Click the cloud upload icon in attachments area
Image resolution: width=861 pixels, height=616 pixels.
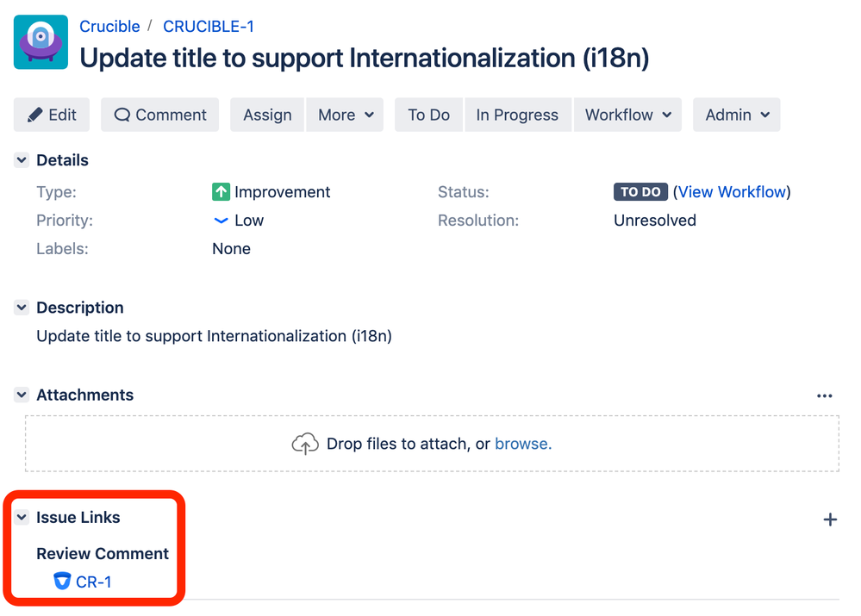pos(305,443)
